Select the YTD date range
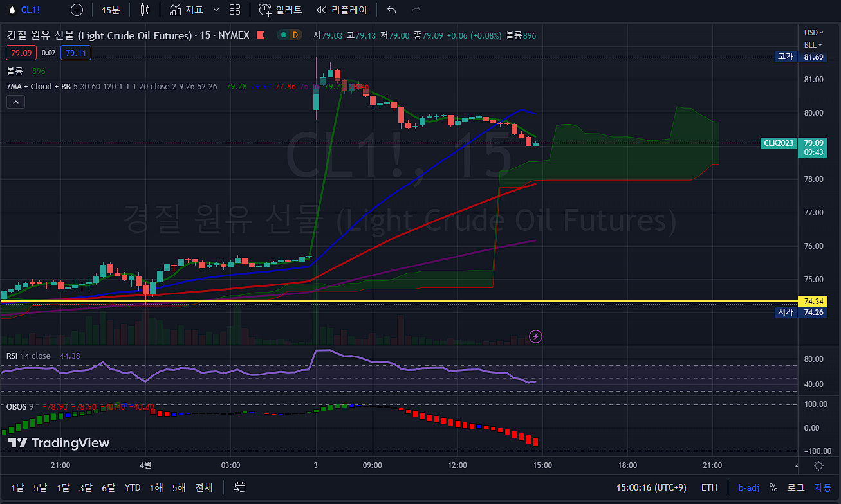The width and height of the screenshot is (841, 504). (x=133, y=487)
